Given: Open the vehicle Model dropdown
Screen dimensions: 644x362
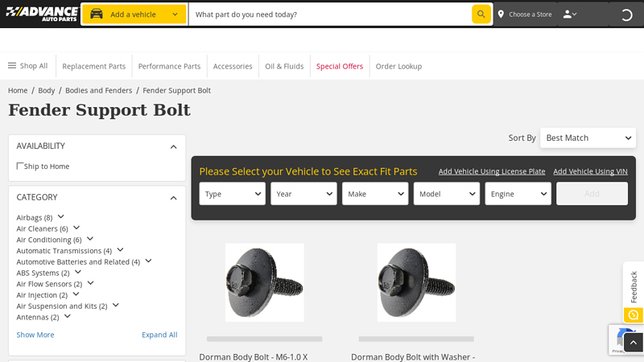Looking at the screenshot, I should (x=447, y=194).
